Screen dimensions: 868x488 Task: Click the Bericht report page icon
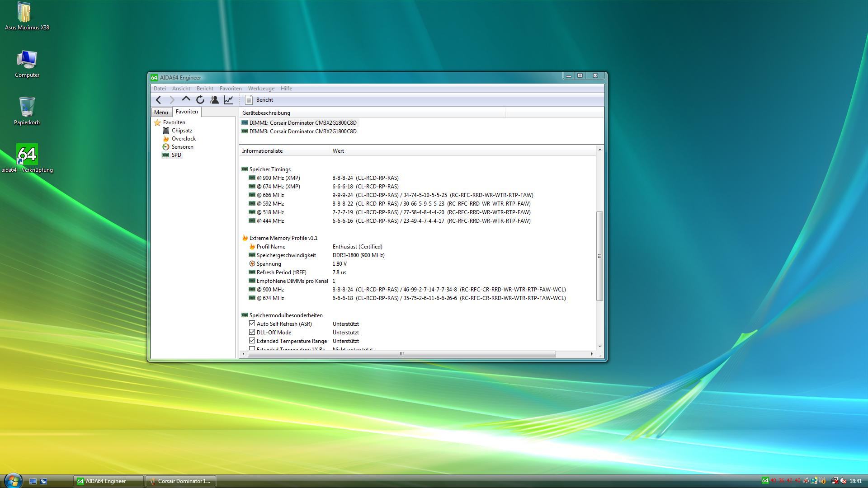249,100
